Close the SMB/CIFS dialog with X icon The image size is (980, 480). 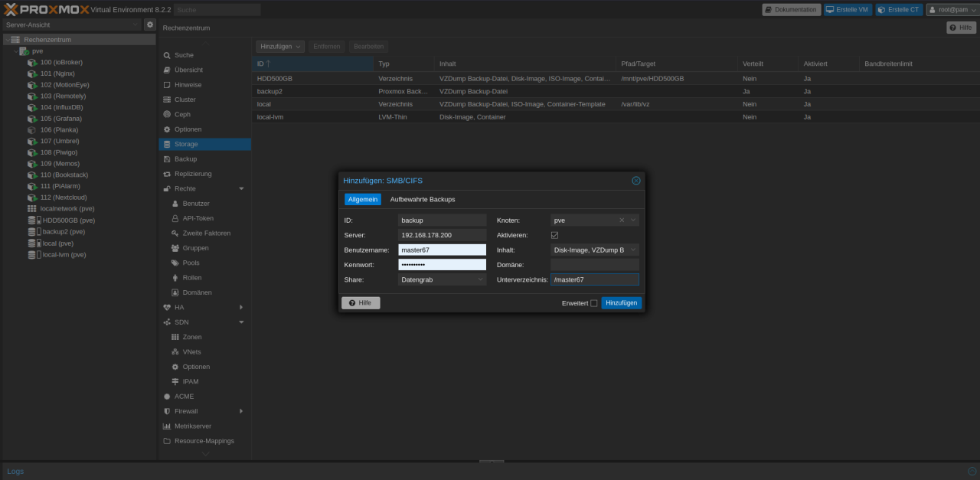tap(636, 181)
